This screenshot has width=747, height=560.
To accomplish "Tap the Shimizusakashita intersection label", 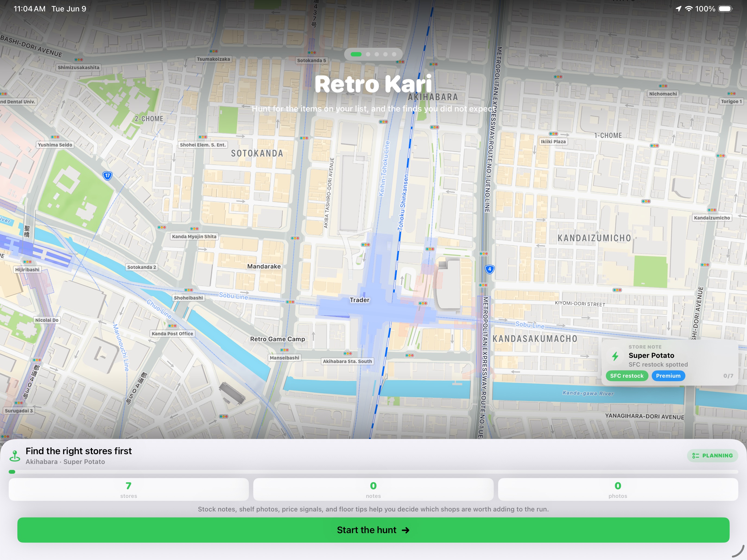I will click(78, 68).
